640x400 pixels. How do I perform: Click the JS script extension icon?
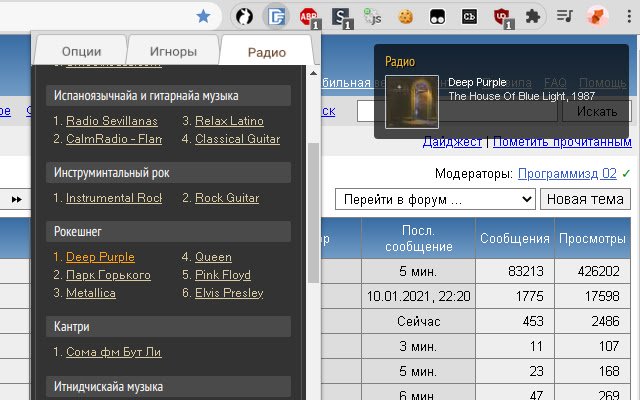tap(373, 16)
